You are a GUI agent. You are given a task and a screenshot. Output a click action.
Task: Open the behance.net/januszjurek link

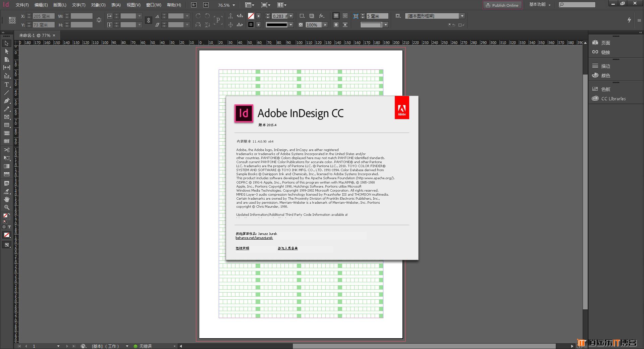pos(254,238)
